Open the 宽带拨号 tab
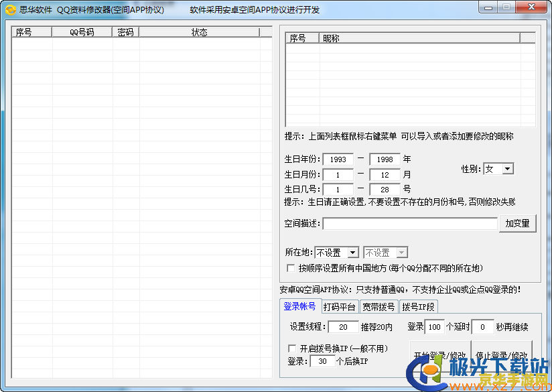The height and width of the screenshot is (392, 552). point(378,307)
